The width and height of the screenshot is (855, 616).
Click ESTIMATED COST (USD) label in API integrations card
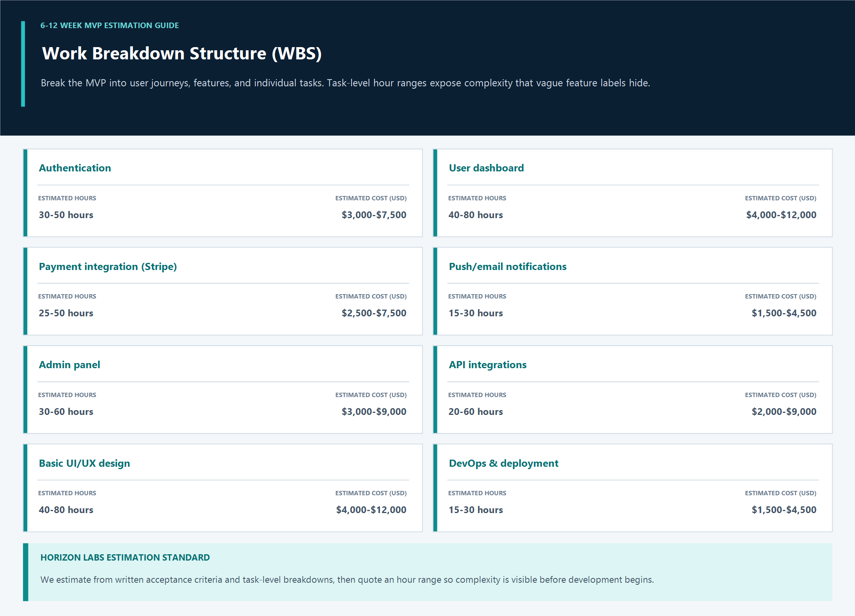(781, 395)
